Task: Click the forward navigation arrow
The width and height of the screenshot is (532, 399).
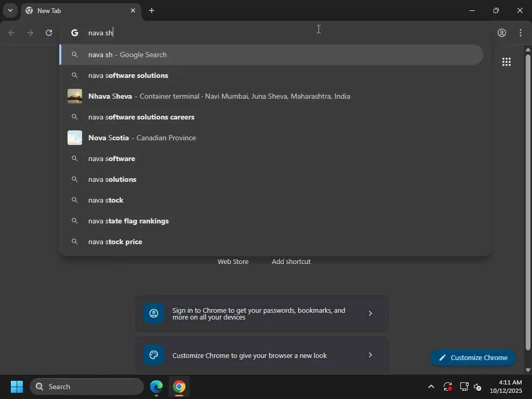Action: (x=30, y=33)
